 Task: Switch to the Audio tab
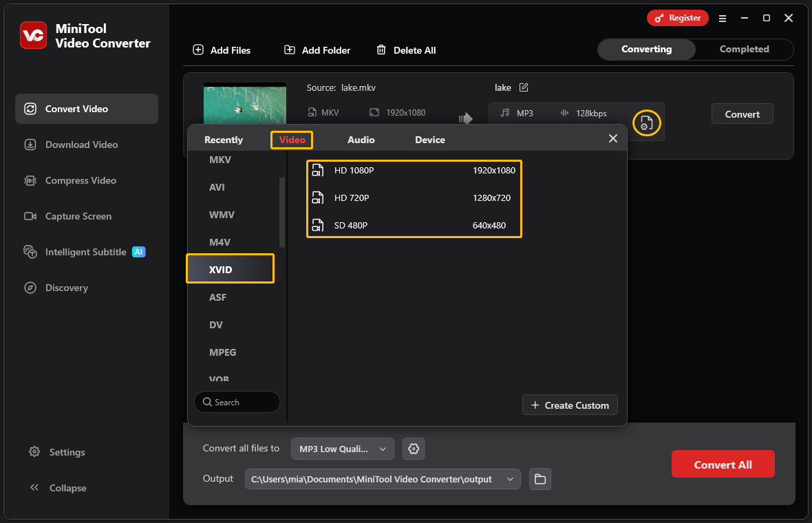coord(361,139)
